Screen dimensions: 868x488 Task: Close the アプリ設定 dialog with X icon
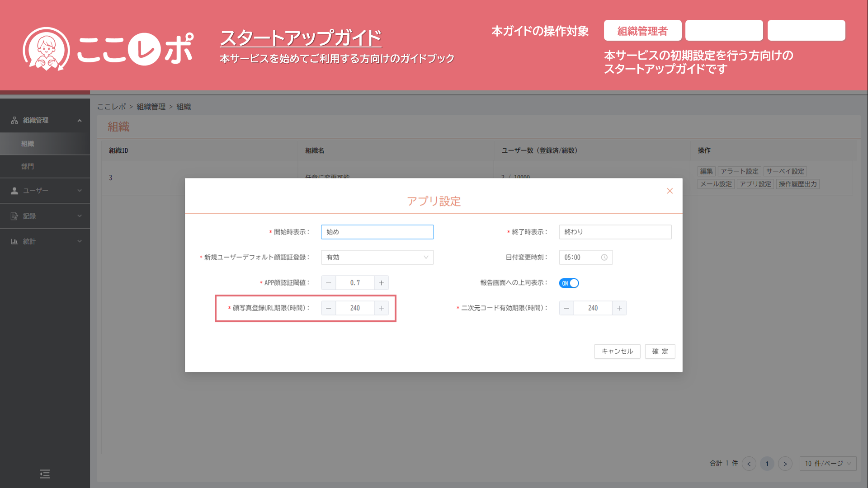pyautogui.click(x=670, y=191)
